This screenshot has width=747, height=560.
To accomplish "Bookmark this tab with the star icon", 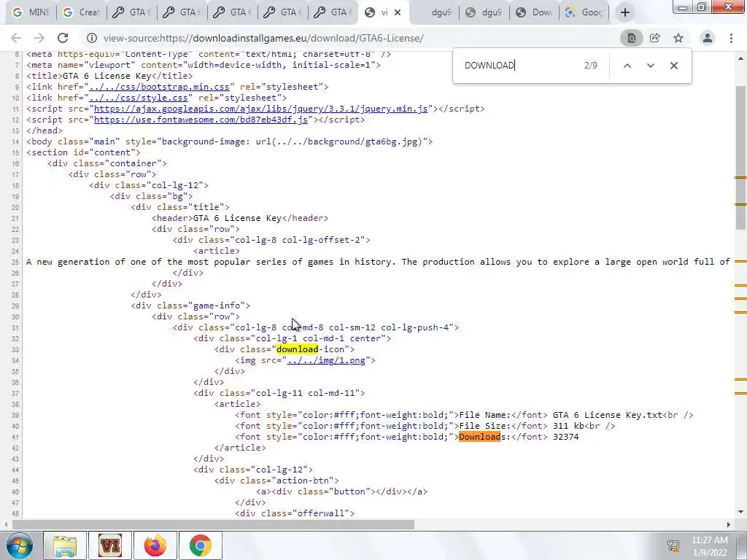I will click(678, 38).
